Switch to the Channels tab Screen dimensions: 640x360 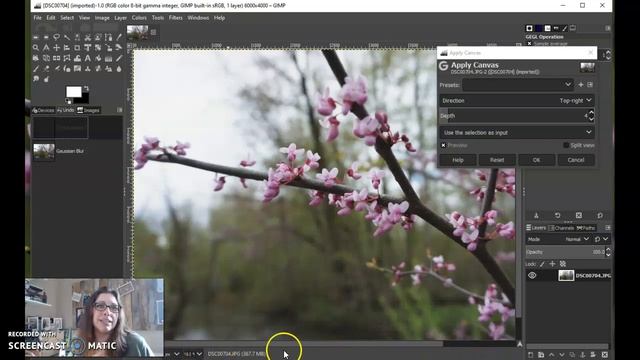tap(561, 228)
